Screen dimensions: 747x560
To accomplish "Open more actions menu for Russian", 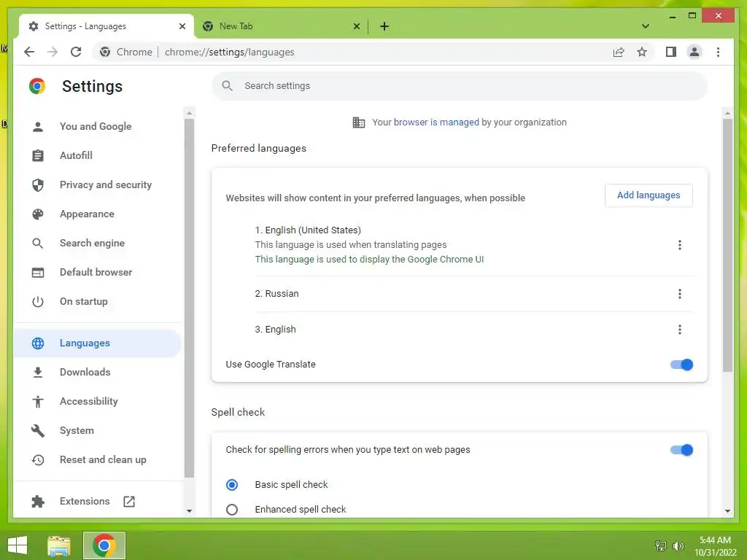I will tap(679, 294).
